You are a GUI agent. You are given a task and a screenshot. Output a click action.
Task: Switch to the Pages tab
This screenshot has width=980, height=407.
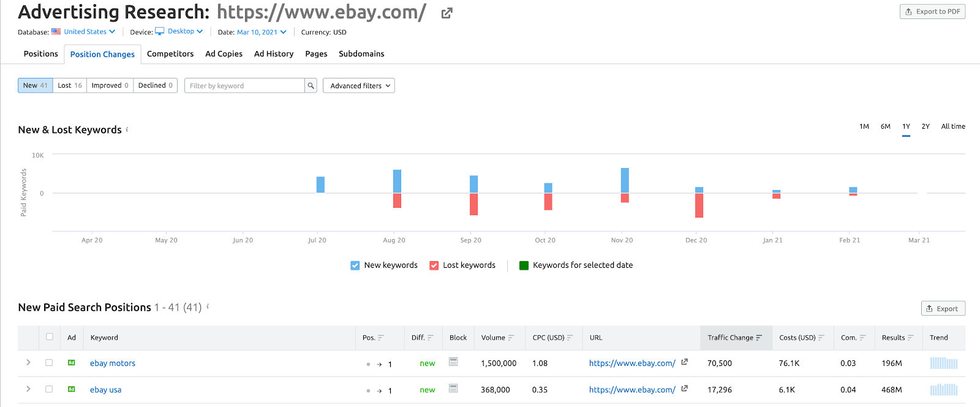(x=317, y=54)
